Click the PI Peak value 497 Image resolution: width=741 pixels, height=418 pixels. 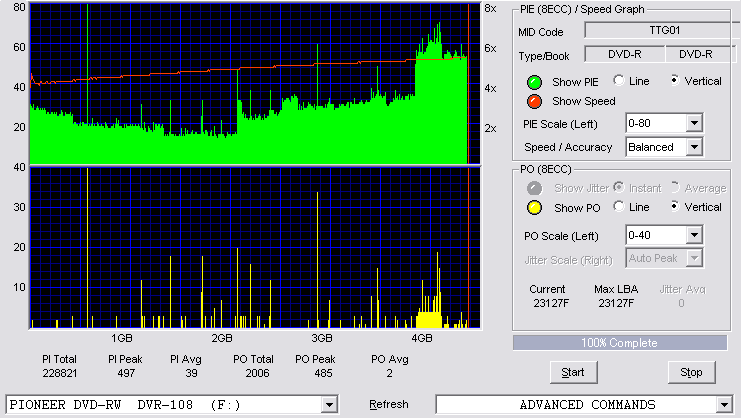pos(126,373)
